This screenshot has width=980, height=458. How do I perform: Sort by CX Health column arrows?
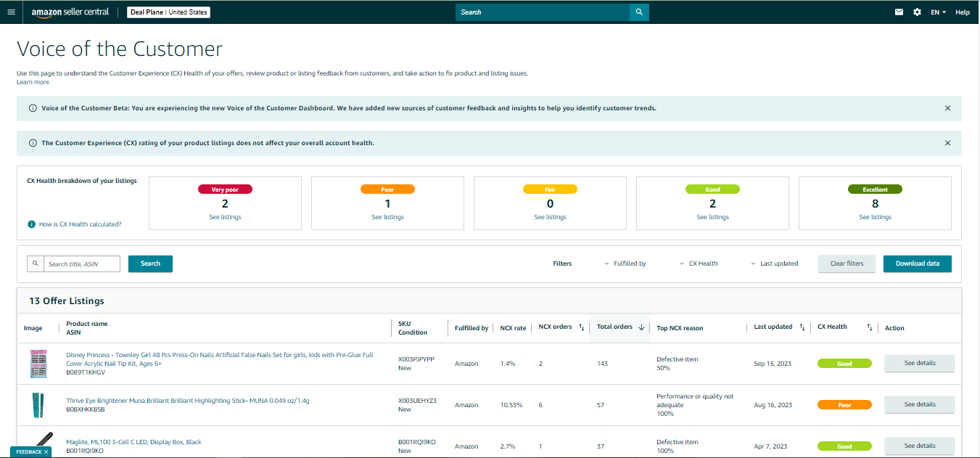[869, 327]
